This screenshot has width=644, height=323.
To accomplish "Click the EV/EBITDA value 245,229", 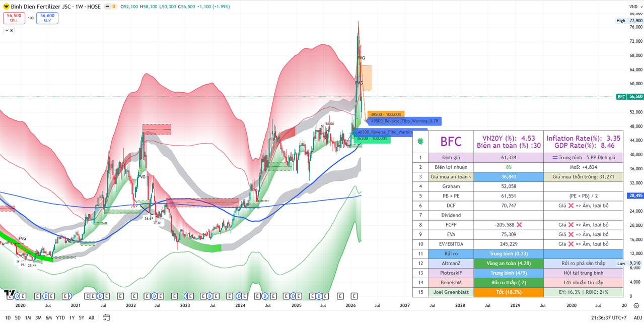I will 509,244.
